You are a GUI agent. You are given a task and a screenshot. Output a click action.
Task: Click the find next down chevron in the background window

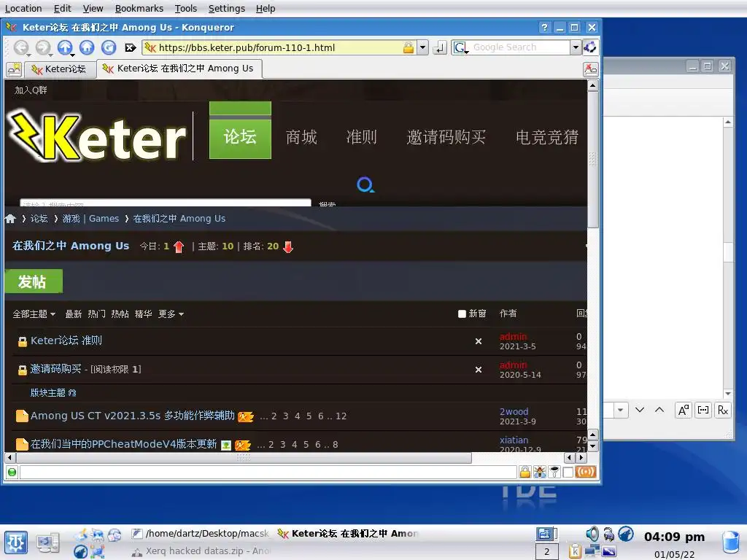[x=640, y=410]
